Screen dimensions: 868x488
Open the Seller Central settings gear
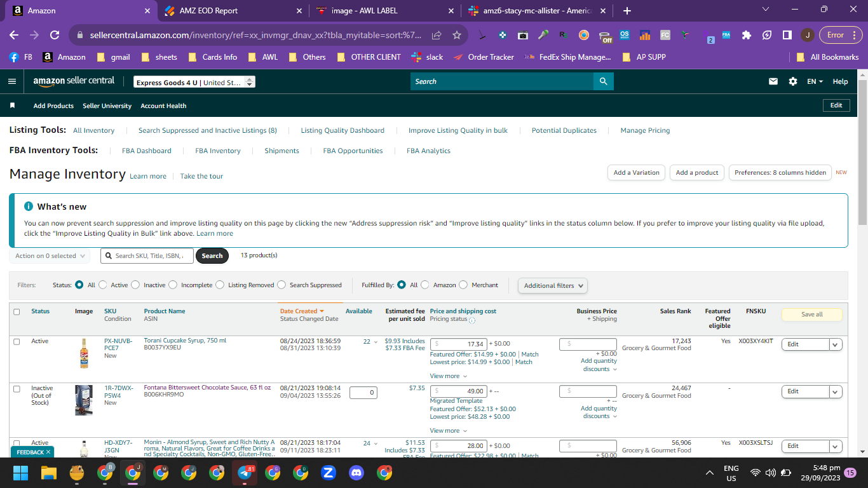(x=793, y=81)
